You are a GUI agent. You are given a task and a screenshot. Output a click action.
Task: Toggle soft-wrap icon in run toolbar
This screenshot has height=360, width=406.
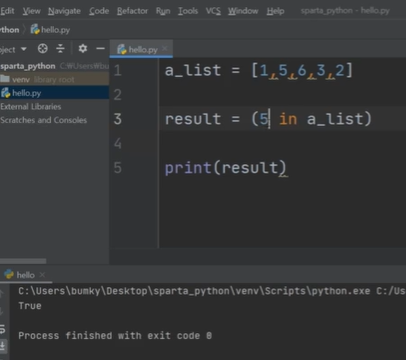pyautogui.click(x=2, y=329)
